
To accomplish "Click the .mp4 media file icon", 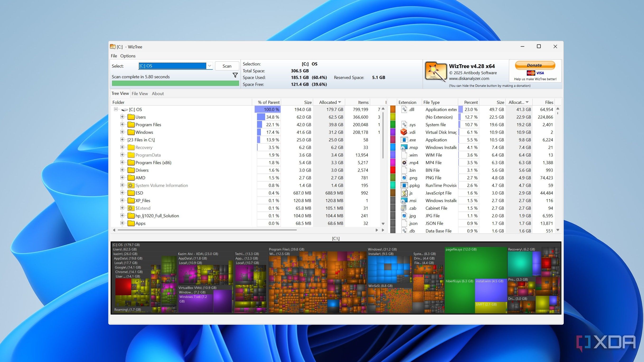I will pyautogui.click(x=404, y=163).
